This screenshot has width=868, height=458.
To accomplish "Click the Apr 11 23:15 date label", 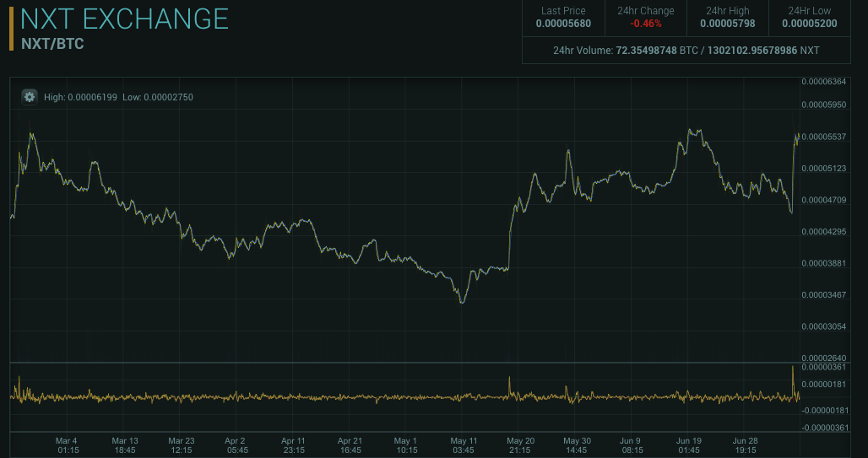I will coord(293,445).
